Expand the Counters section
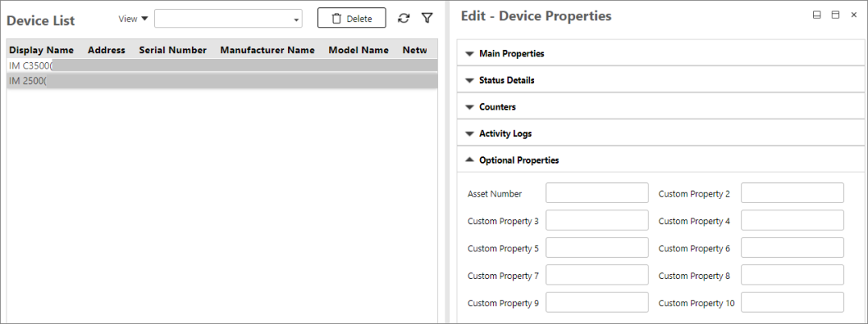 tap(497, 107)
